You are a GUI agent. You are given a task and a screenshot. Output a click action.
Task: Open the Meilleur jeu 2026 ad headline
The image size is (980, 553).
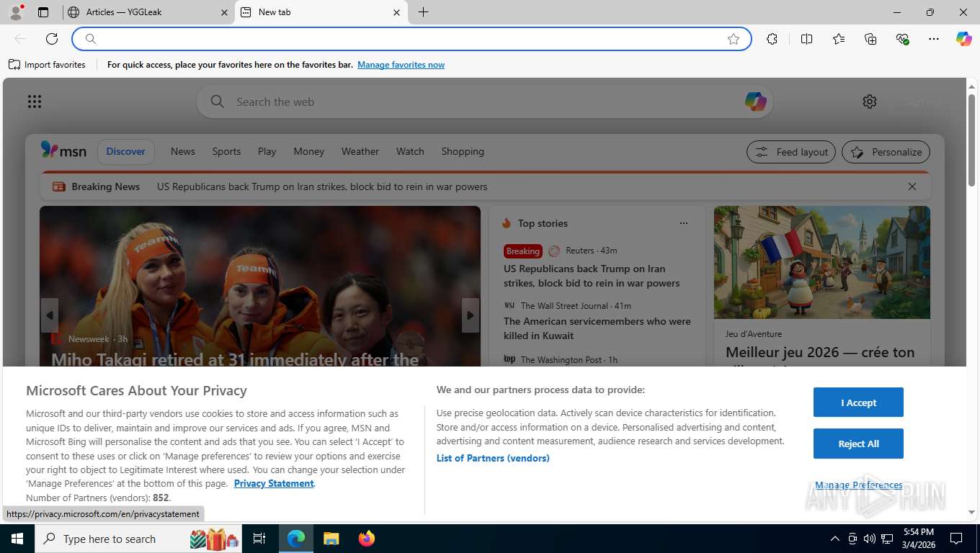820,353
